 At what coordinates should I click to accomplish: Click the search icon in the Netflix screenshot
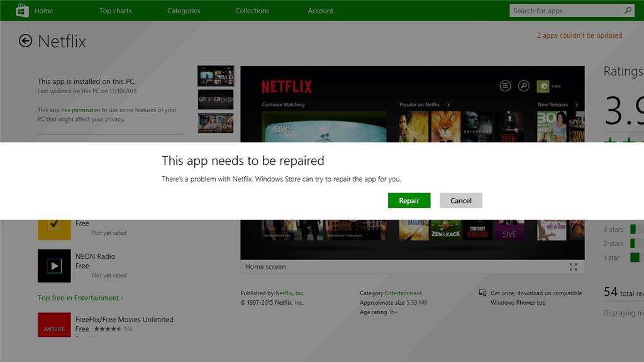click(x=524, y=86)
